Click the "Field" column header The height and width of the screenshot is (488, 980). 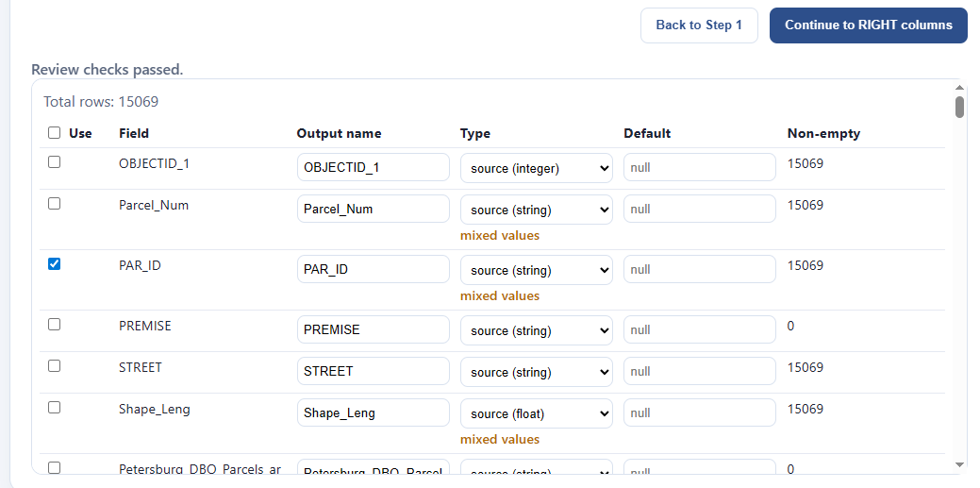tap(134, 133)
